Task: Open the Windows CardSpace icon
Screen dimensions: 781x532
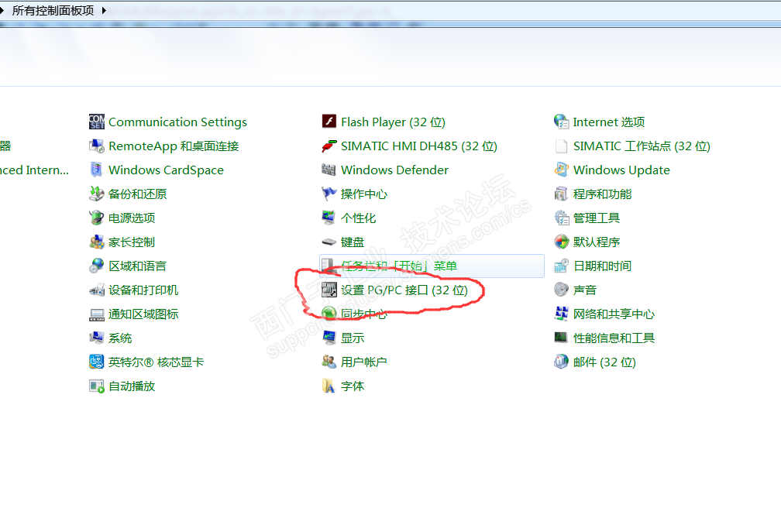Action: point(97,170)
